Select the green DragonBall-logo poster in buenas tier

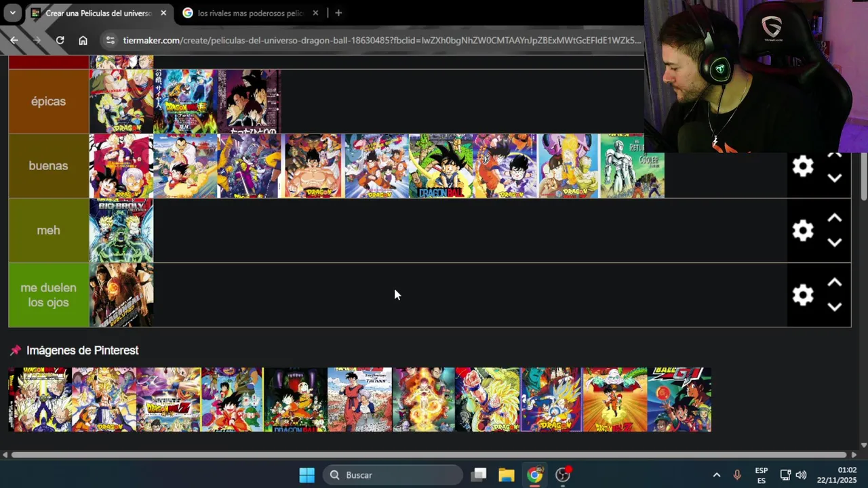point(441,166)
